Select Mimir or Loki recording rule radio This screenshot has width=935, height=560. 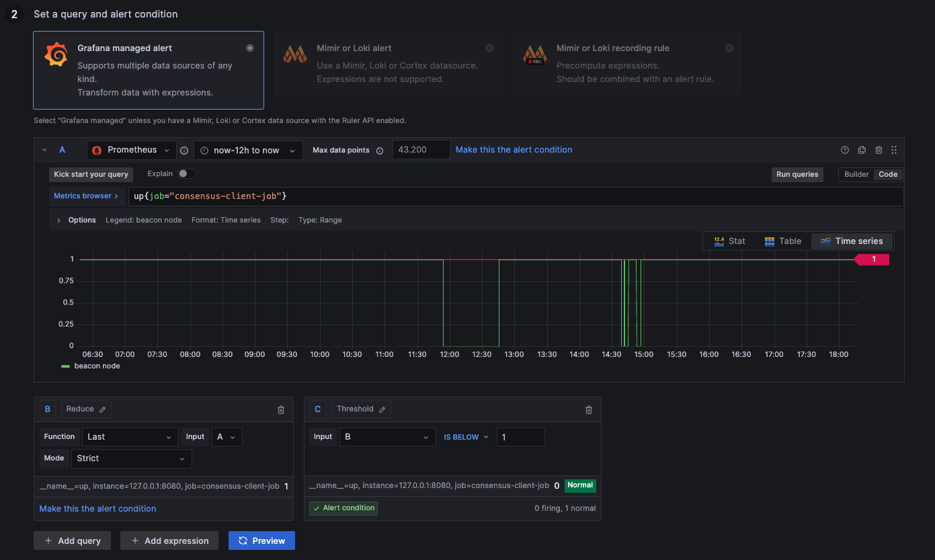click(729, 48)
